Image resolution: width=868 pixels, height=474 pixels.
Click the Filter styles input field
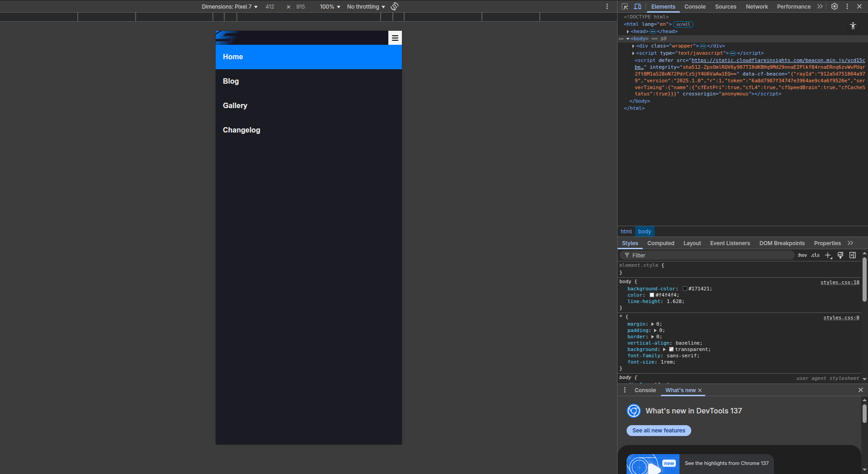[708, 256]
